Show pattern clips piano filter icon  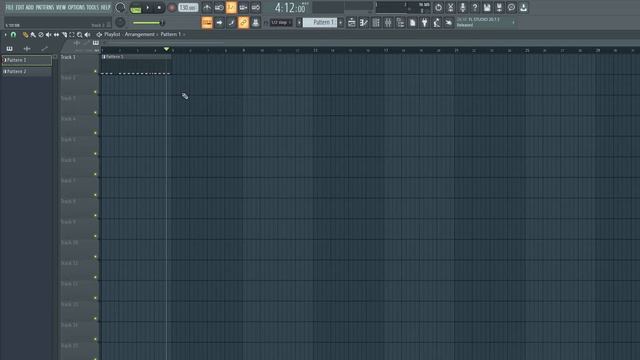tap(9, 49)
